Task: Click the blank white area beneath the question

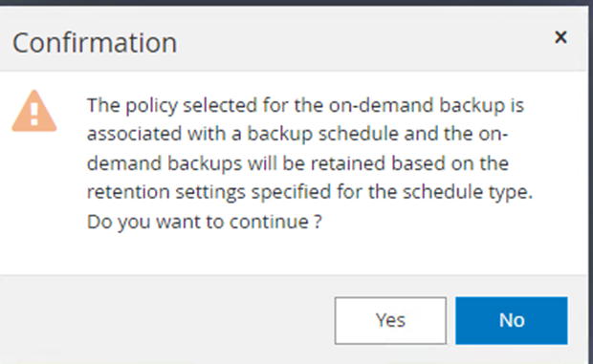Action: [x=295, y=253]
